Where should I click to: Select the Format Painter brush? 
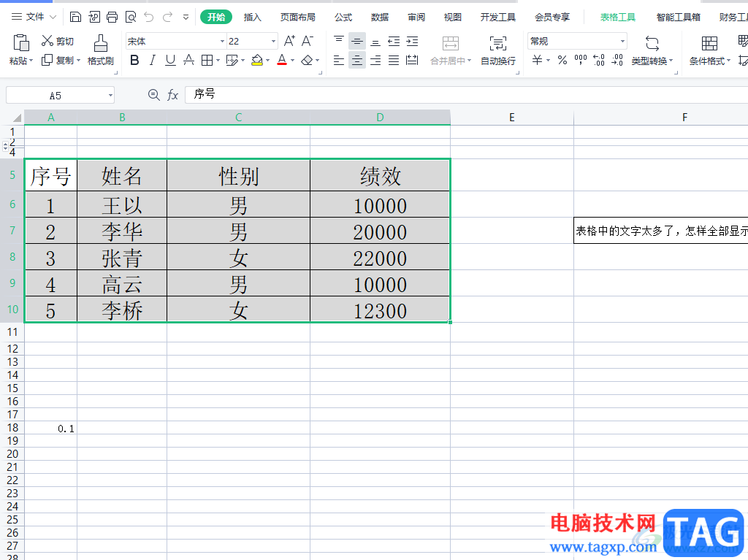tap(100, 50)
